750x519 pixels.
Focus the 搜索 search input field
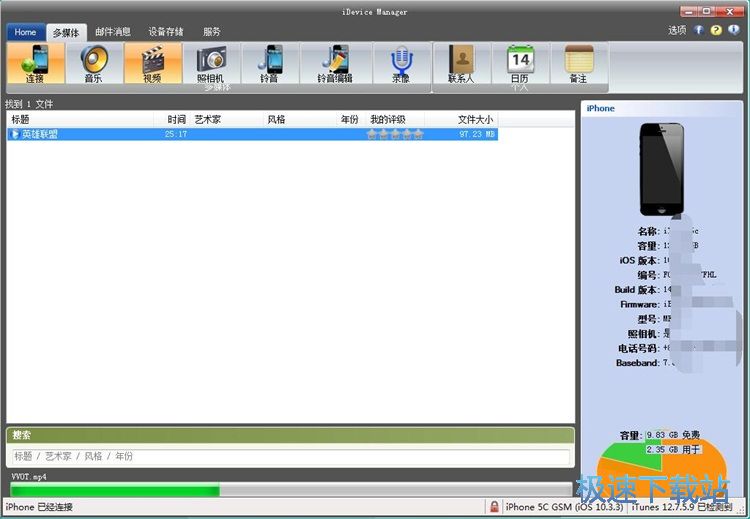pos(290,456)
